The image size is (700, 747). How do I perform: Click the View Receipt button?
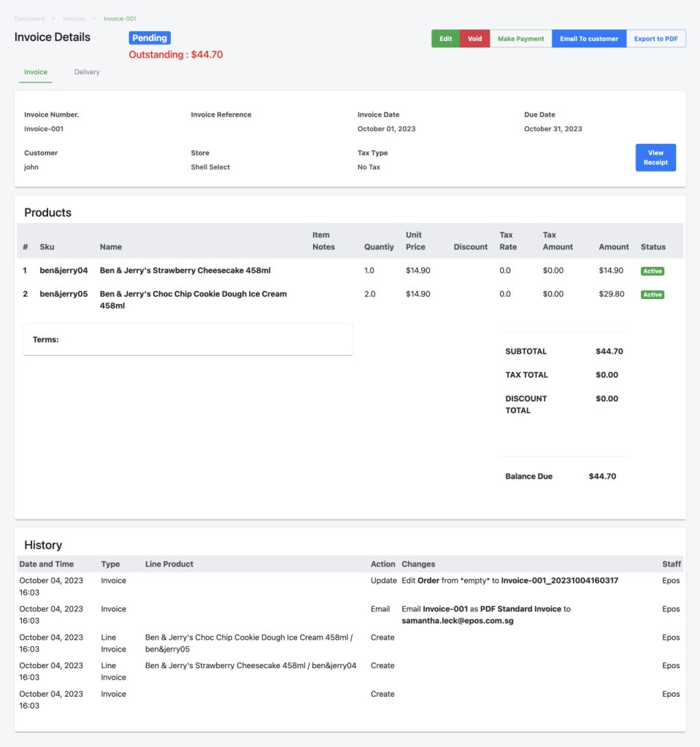(655, 158)
